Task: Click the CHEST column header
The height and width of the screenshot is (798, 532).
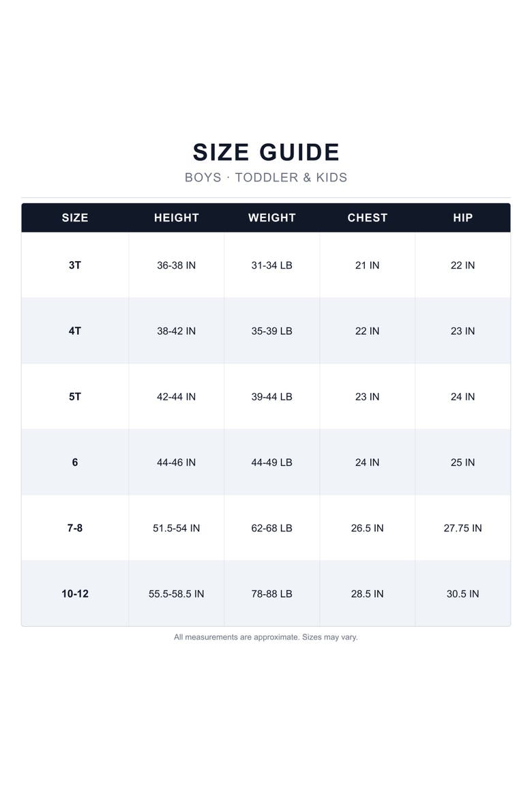Action: 367,218
